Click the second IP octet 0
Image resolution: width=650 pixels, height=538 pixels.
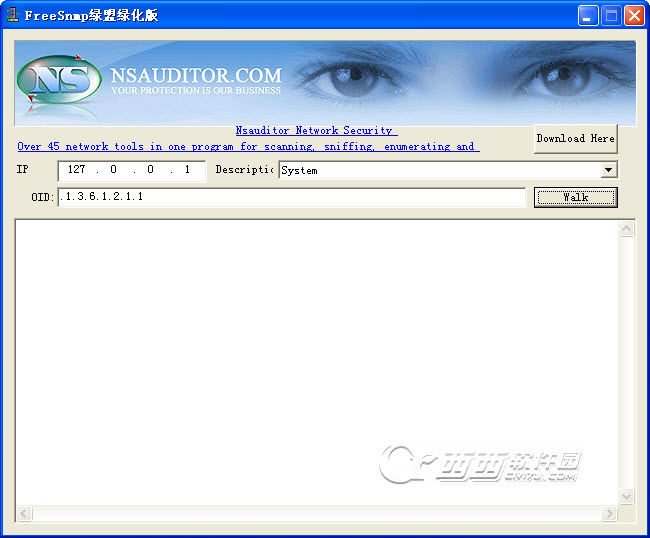[113, 170]
